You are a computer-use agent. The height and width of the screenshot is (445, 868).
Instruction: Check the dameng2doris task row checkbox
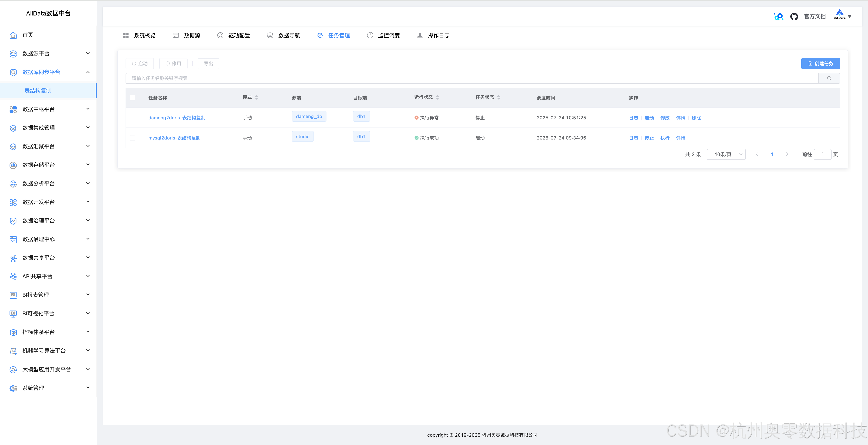pyautogui.click(x=132, y=118)
